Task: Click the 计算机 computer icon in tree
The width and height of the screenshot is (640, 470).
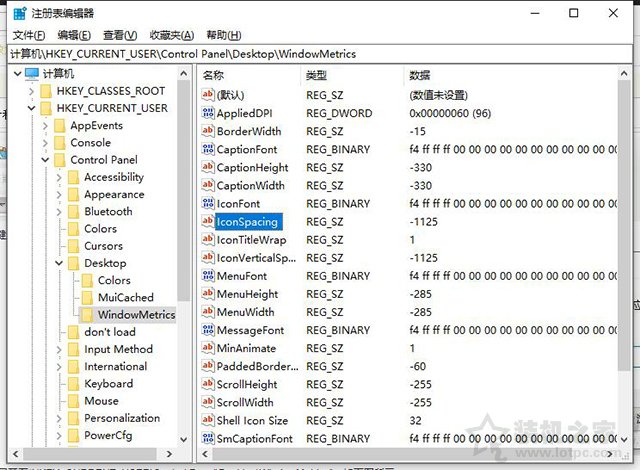Action: pos(32,73)
